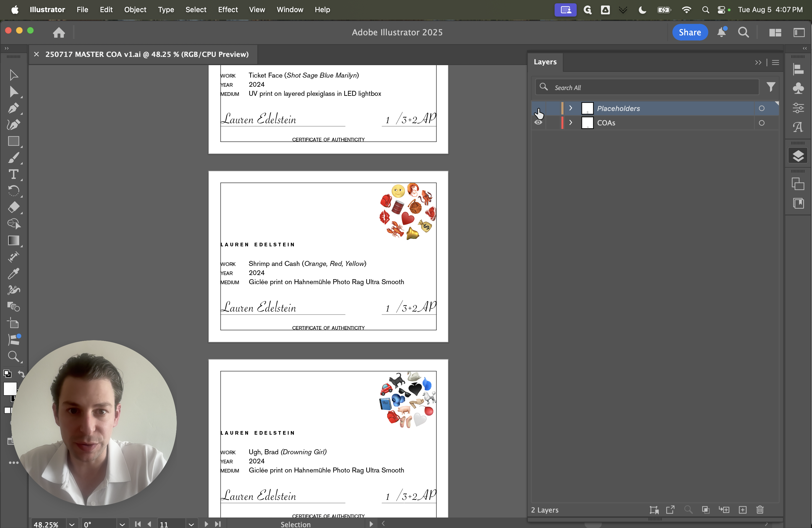Select the Rotate tool

tap(14, 191)
